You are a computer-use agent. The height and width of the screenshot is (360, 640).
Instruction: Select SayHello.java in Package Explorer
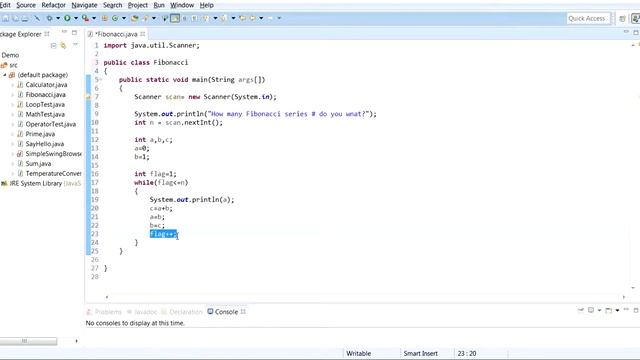[x=44, y=144]
